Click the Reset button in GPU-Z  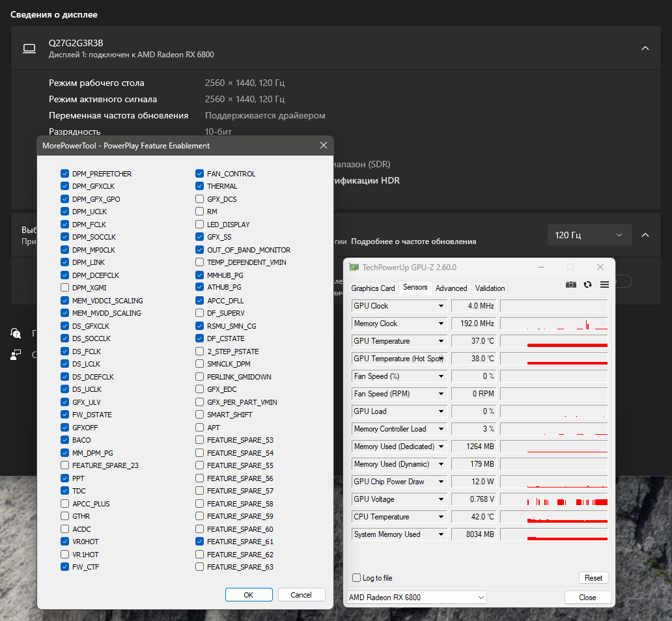[593, 578]
